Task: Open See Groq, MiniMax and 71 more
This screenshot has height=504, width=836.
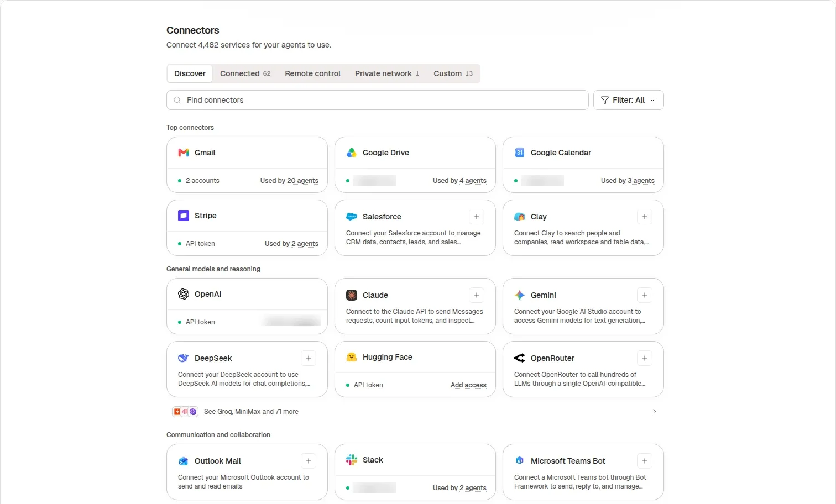Action: tap(415, 412)
